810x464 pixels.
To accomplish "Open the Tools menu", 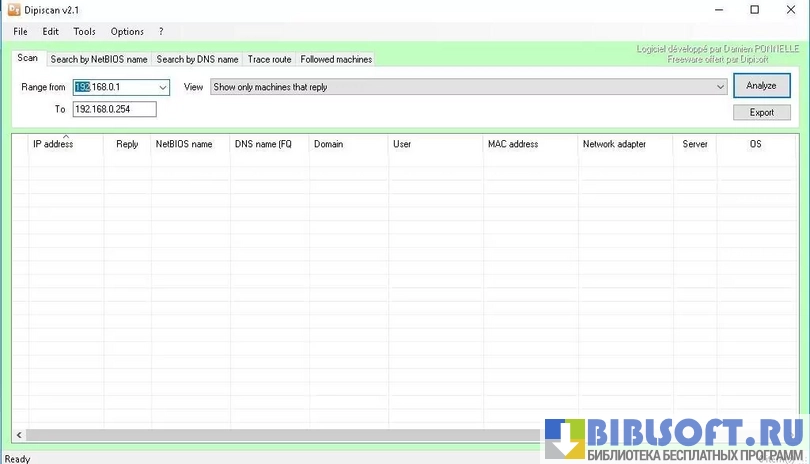I will (x=84, y=32).
